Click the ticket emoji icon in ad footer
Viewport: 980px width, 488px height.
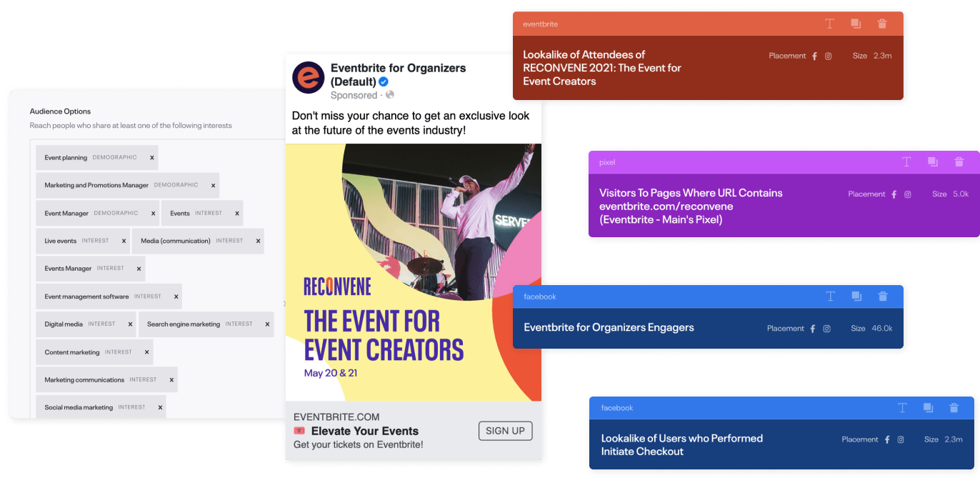[x=299, y=431]
